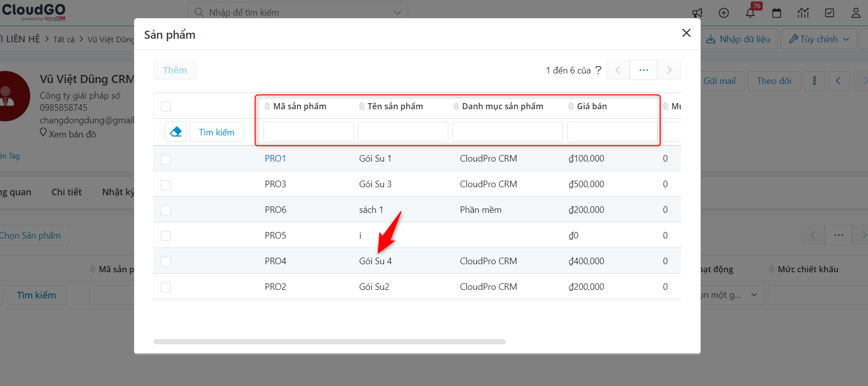
Task: Go to next page in dialog
Action: 669,70
